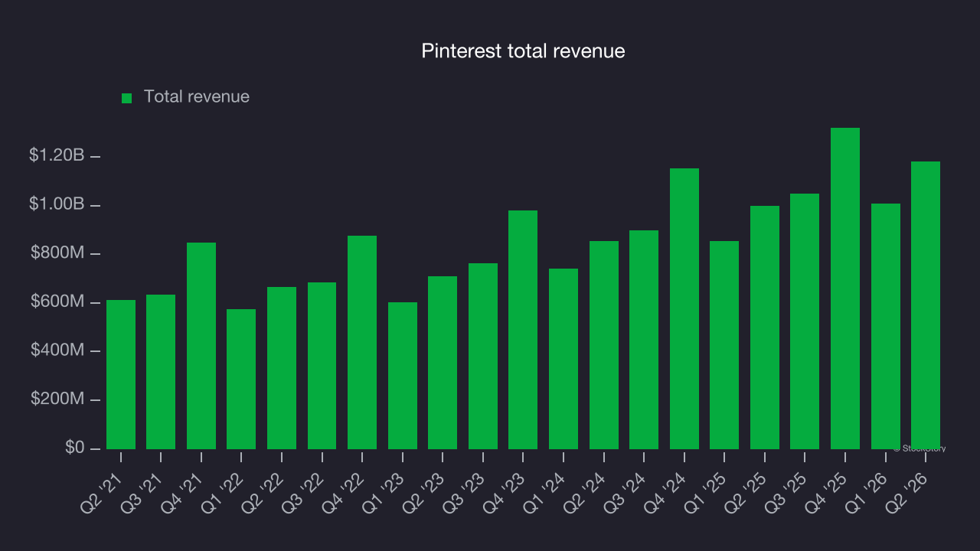Select the Q2 '21 revenue bar
The image size is (980, 551).
121,374
